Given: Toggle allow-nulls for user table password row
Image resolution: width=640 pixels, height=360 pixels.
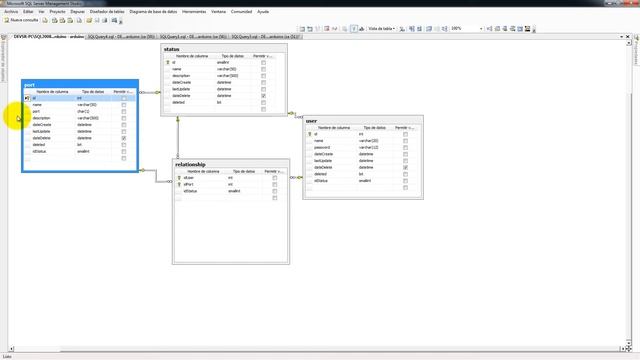Looking at the screenshot, I should point(405,147).
